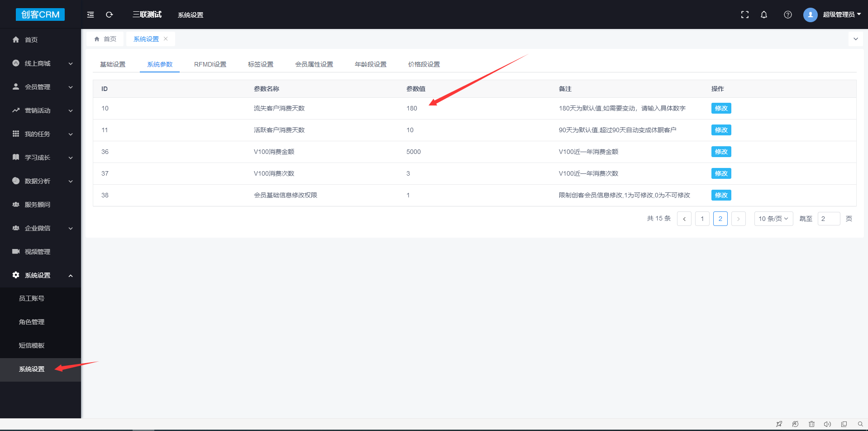Click 三联测试 in the top bar

(x=147, y=14)
